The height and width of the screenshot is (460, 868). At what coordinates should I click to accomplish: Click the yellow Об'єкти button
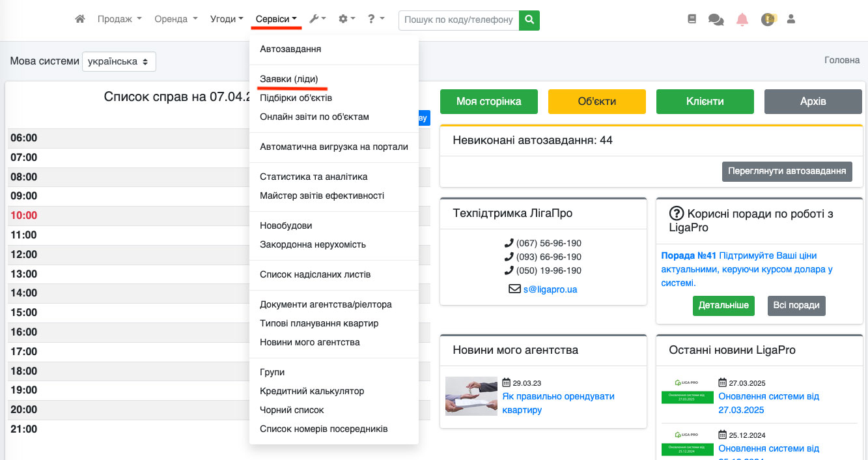[x=596, y=102]
